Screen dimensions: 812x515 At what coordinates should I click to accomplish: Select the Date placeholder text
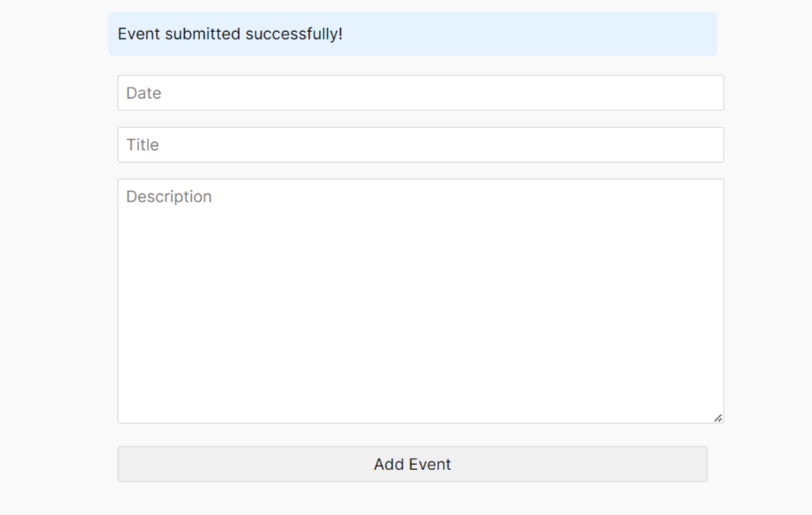(x=144, y=93)
